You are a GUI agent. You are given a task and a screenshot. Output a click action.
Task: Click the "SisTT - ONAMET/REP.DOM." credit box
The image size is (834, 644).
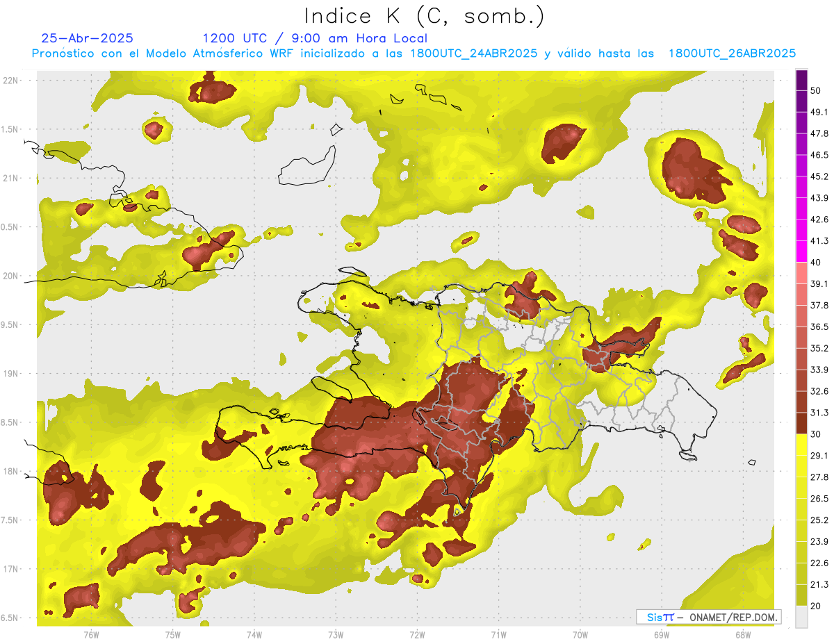[x=708, y=617]
